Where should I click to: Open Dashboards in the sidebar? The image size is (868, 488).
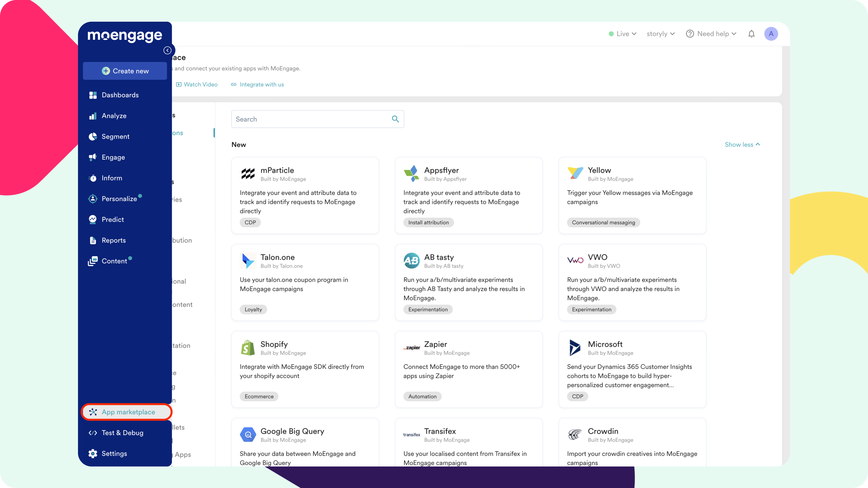pyautogui.click(x=120, y=95)
